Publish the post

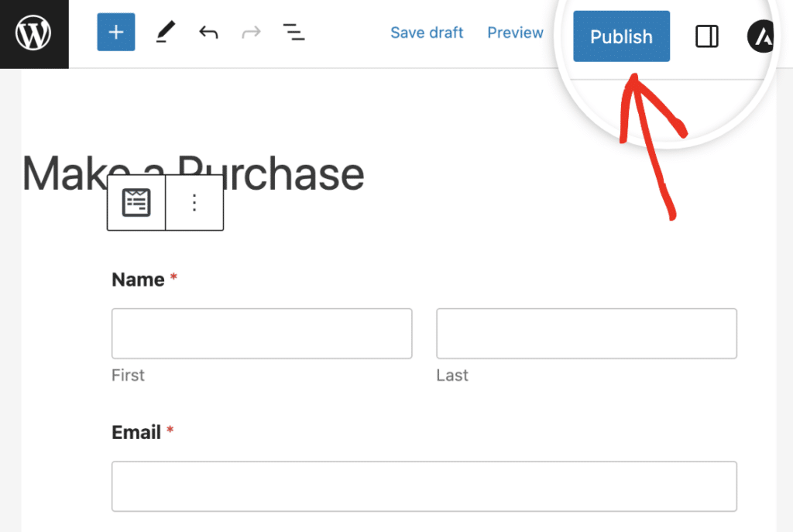coord(620,36)
